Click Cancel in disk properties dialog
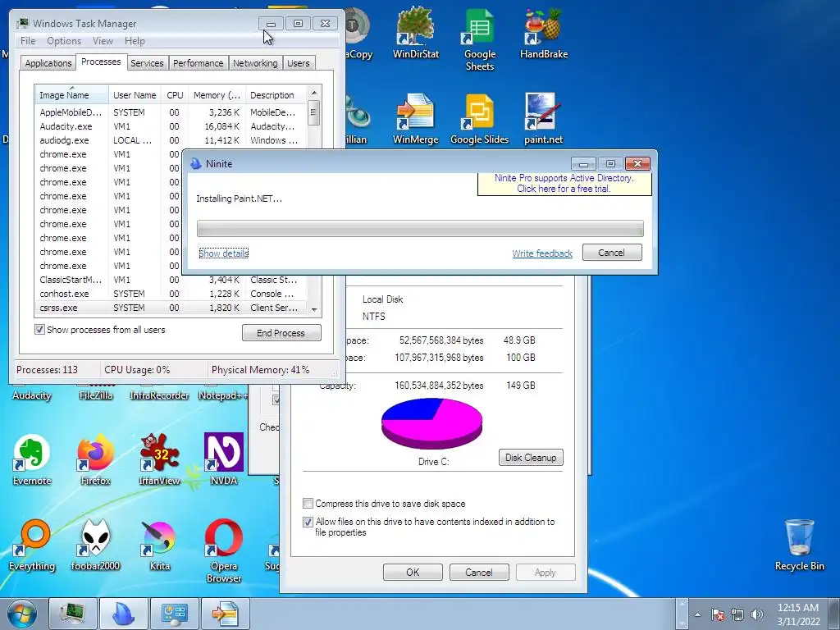The width and height of the screenshot is (840, 630). (478, 572)
